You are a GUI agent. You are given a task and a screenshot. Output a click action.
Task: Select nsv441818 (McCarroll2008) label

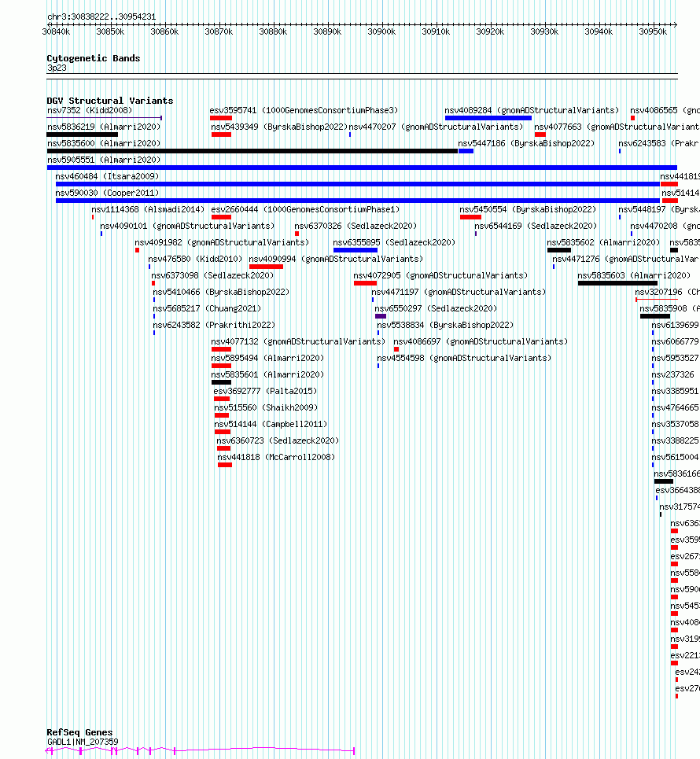tap(276, 458)
